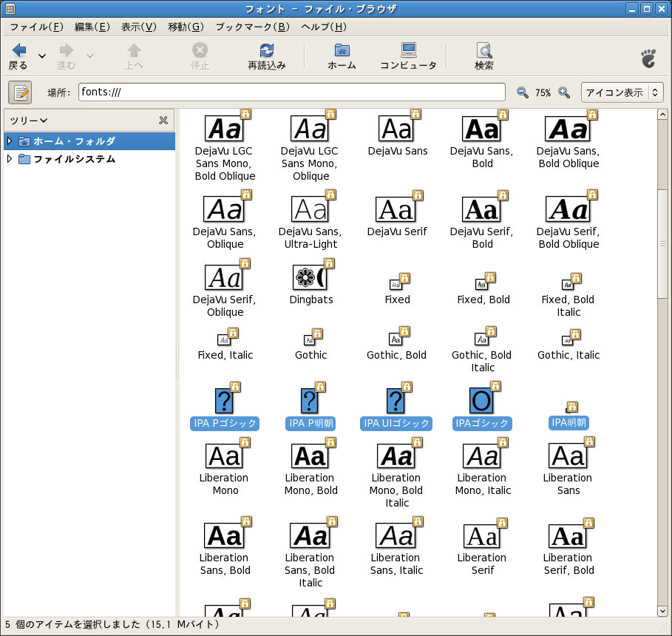Select Liberation Sans, Bold font icon
Viewport: 672px width, 636px height.
[x=225, y=535]
